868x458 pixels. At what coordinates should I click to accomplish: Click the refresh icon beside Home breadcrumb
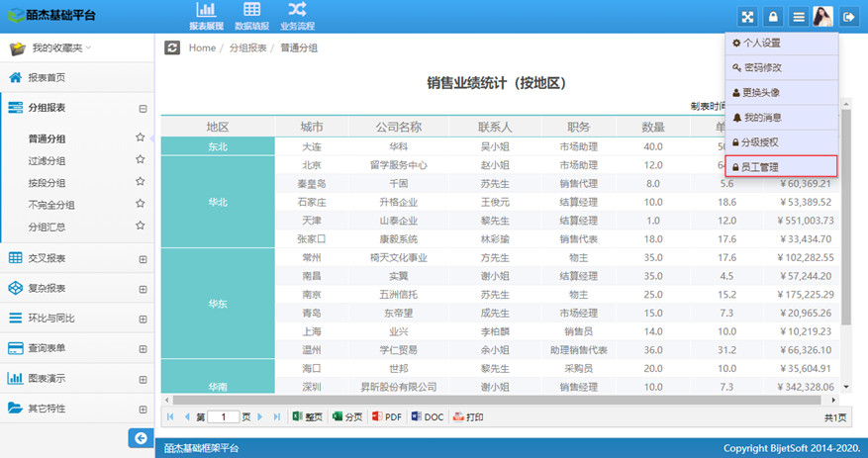click(172, 47)
